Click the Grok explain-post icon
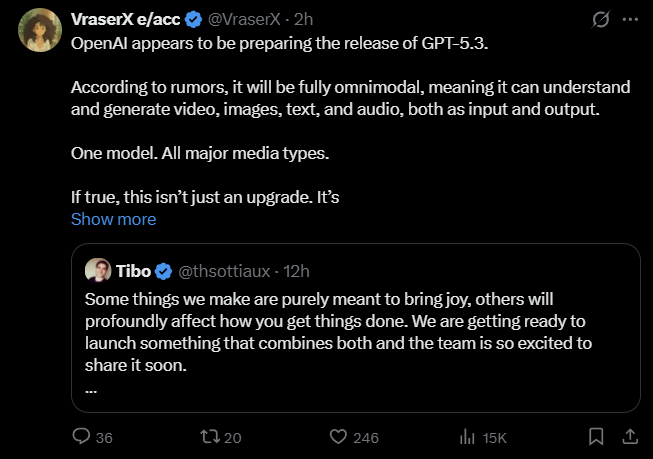This screenshot has height=459, width=653. point(601,19)
